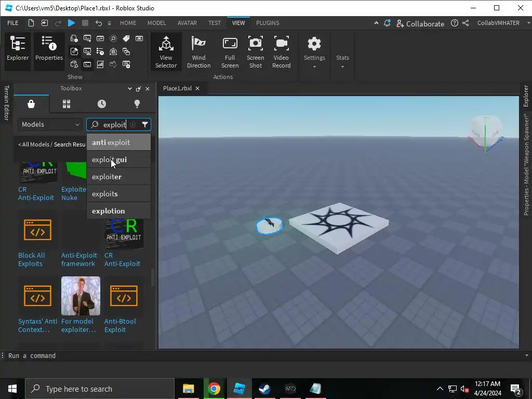Collapse the ribbon with the up chevron
The image size is (532, 399).
(x=376, y=23)
